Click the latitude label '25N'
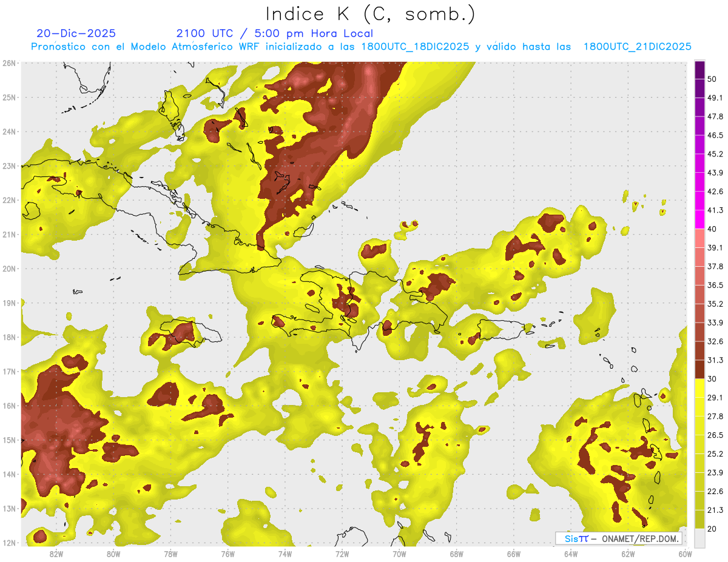The width and height of the screenshot is (728, 562). [x=9, y=98]
